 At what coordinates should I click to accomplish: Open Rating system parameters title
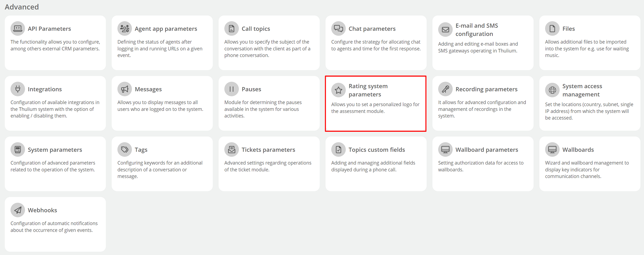coord(368,90)
